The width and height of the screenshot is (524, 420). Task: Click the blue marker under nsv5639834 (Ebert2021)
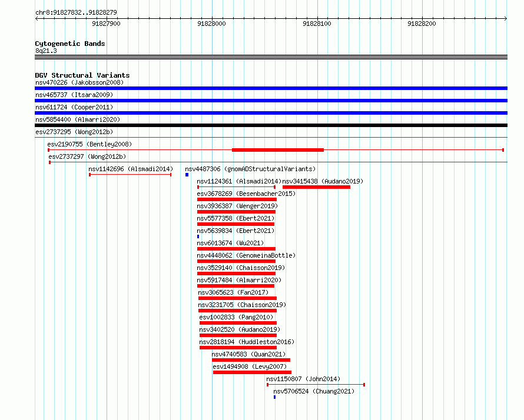click(198, 236)
